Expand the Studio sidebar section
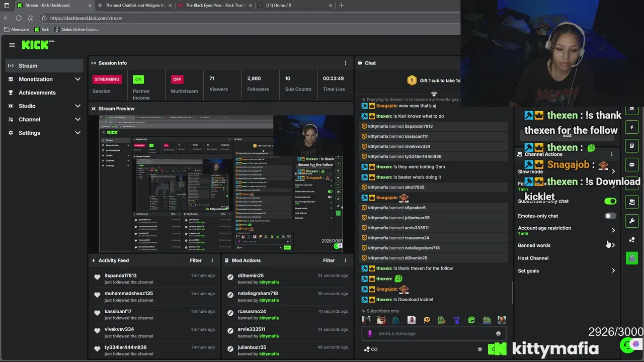Screen dimensions: 644x362 tap(77, 106)
